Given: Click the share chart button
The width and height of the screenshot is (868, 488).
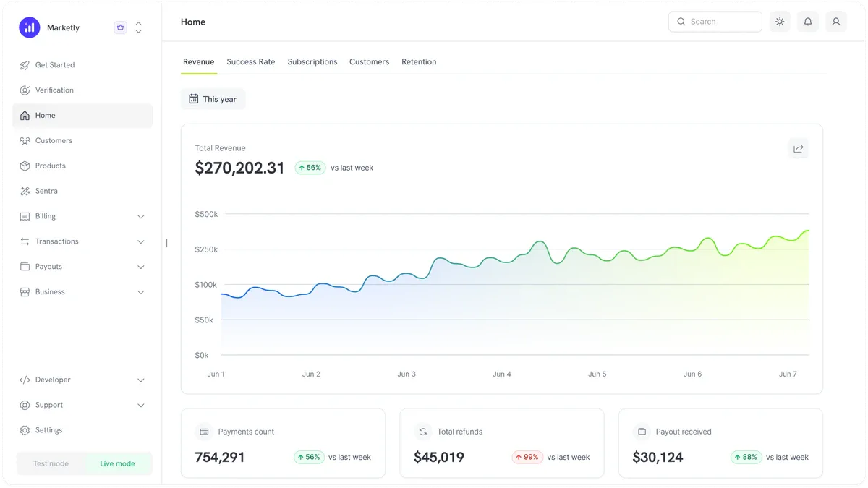Looking at the screenshot, I should (x=799, y=148).
